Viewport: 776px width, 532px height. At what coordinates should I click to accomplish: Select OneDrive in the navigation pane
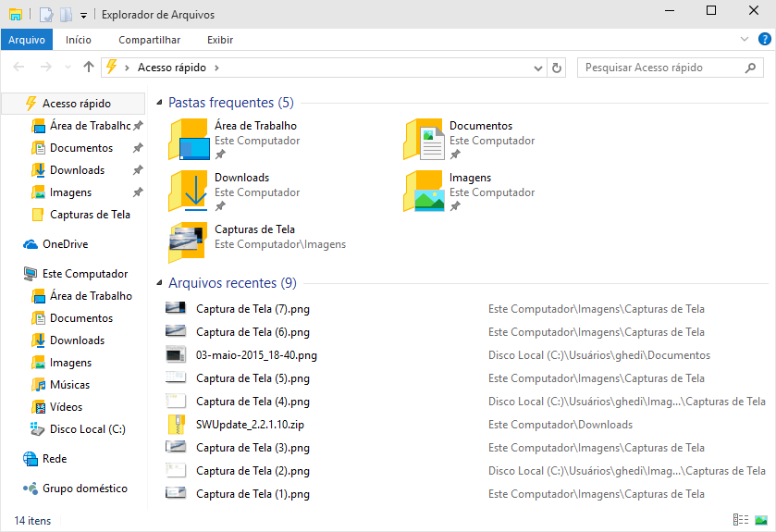(65, 244)
